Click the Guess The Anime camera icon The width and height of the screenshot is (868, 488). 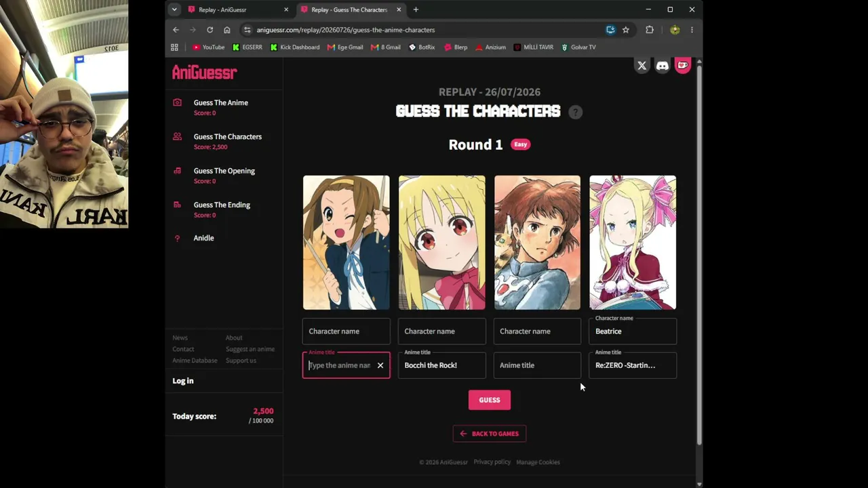coord(177,102)
